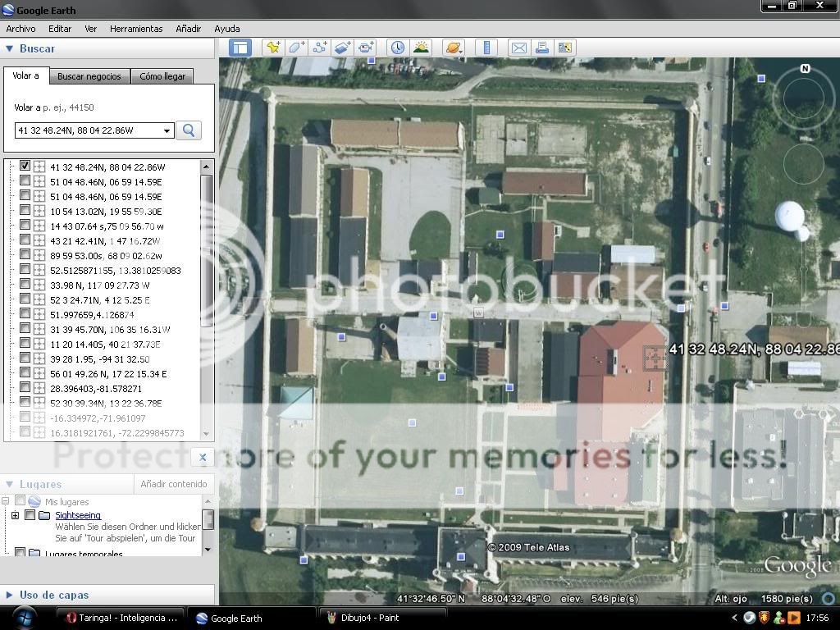Click the orange media player tray icon
This screenshot has width=840, height=630.
[x=794, y=618]
